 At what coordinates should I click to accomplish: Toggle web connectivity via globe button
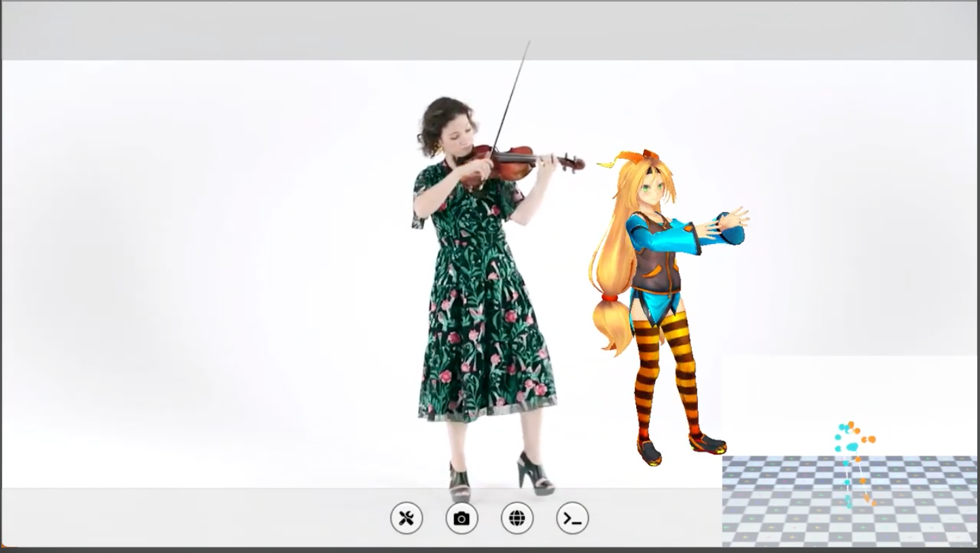click(517, 518)
